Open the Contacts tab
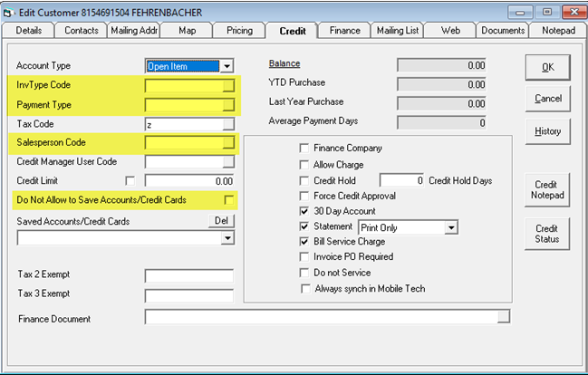 [82, 31]
